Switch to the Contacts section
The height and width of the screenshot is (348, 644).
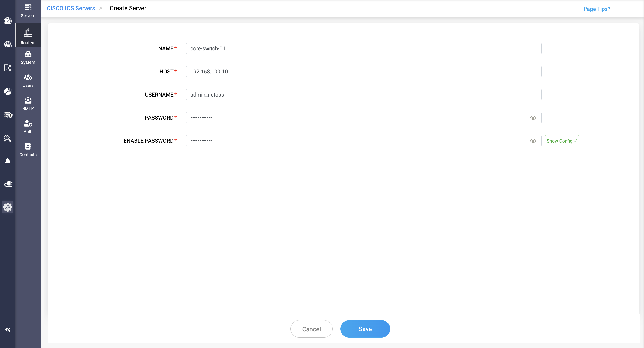[x=28, y=150]
